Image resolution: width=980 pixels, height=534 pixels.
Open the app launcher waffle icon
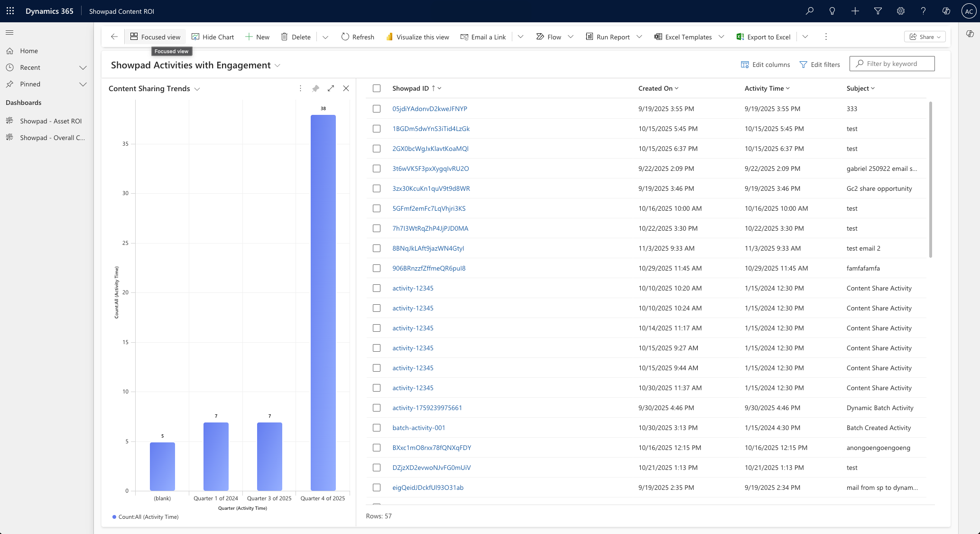10,11
